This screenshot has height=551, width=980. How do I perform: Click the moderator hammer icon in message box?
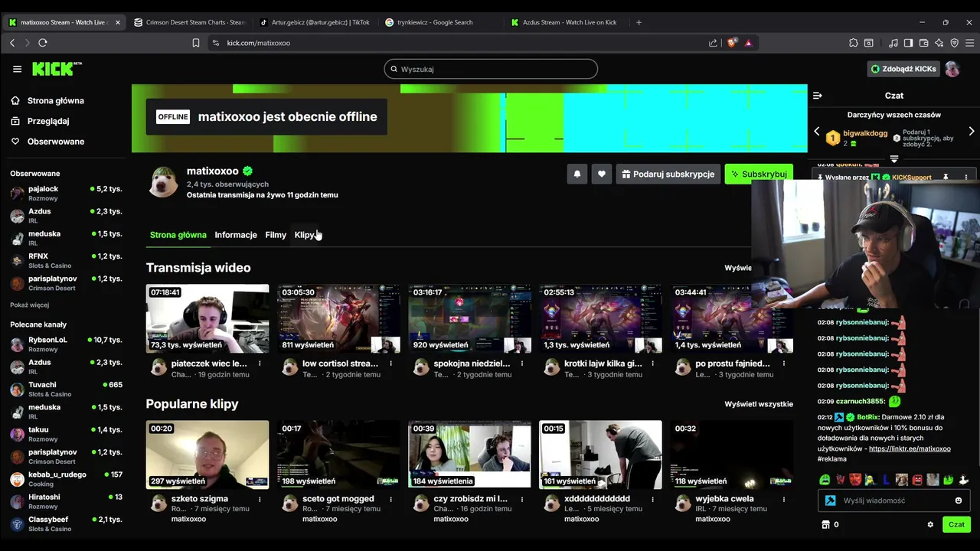pyautogui.click(x=830, y=500)
